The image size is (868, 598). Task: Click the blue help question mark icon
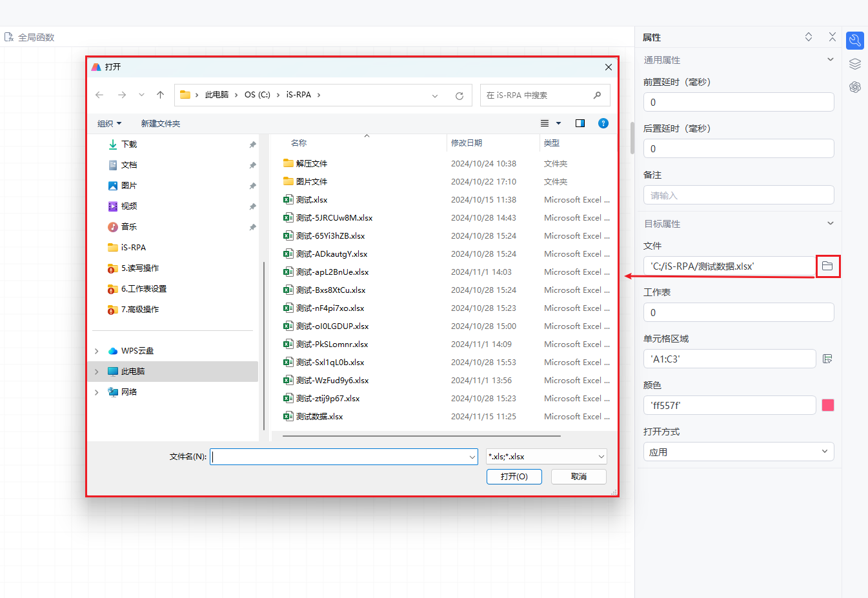coord(603,123)
